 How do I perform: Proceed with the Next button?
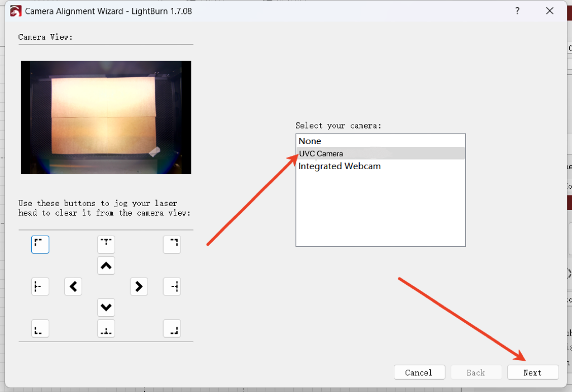point(533,372)
